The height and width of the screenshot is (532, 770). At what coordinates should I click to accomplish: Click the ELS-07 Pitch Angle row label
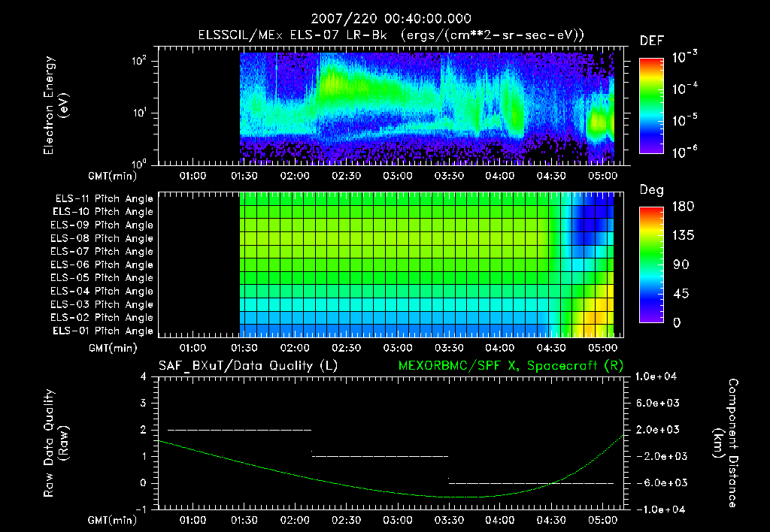[x=102, y=252]
